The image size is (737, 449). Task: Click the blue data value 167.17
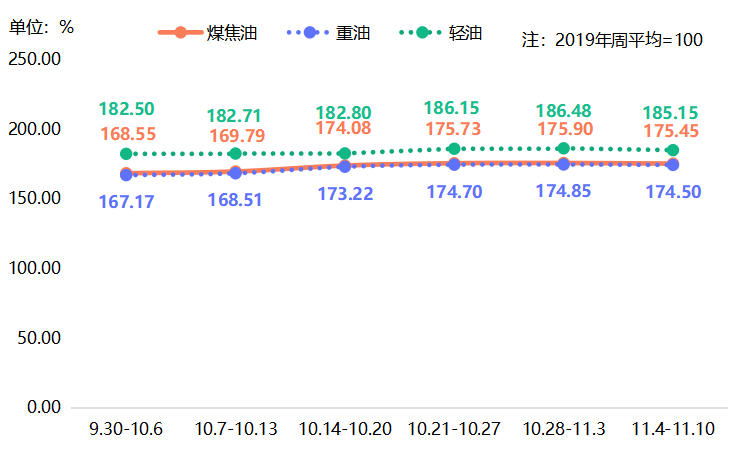(126, 202)
